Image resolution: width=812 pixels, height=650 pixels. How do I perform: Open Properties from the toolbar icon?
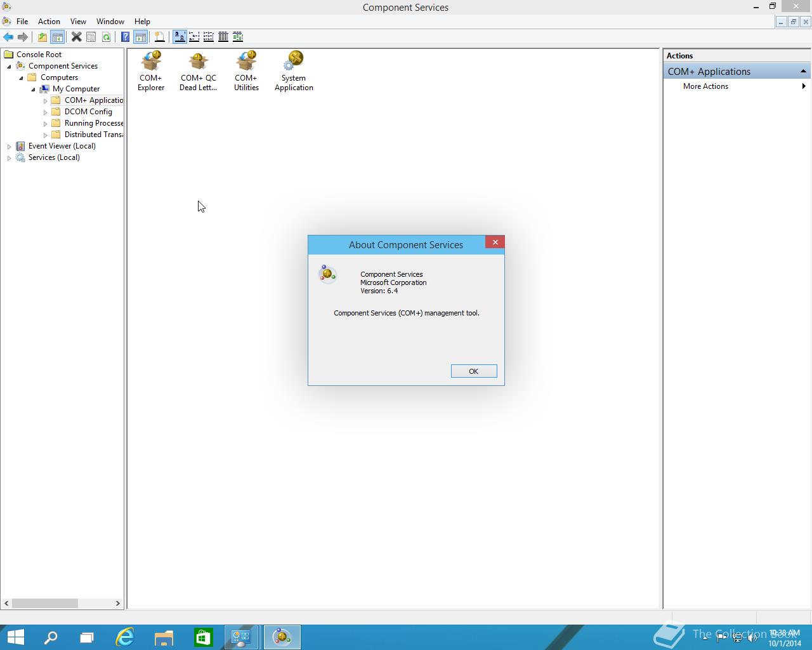click(91, 37)
